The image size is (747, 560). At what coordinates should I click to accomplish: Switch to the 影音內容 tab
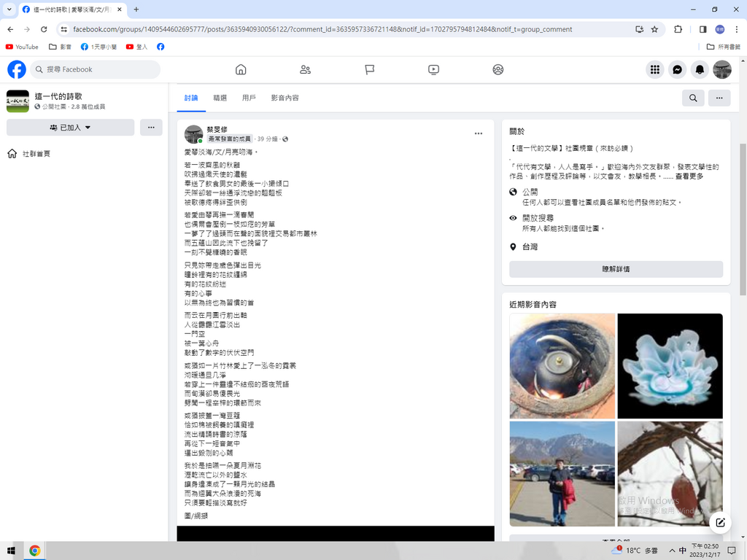click(x=285, y=98)
